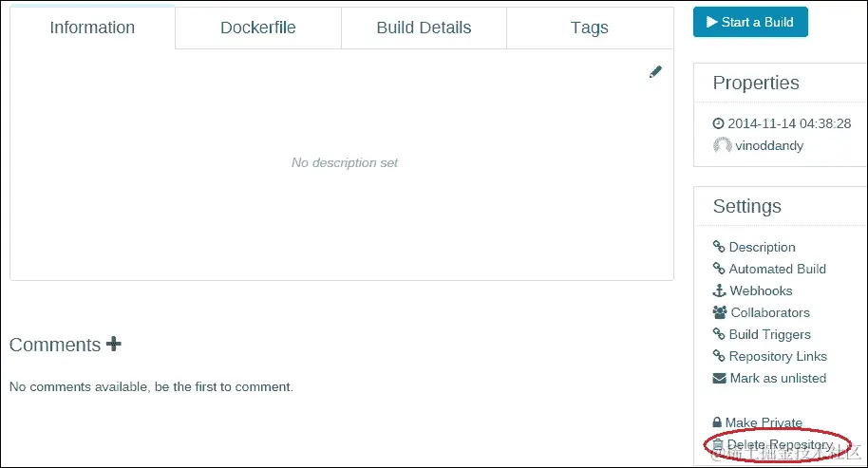Click the Make Private link
The image size is (868, 468).
(764, 422)
